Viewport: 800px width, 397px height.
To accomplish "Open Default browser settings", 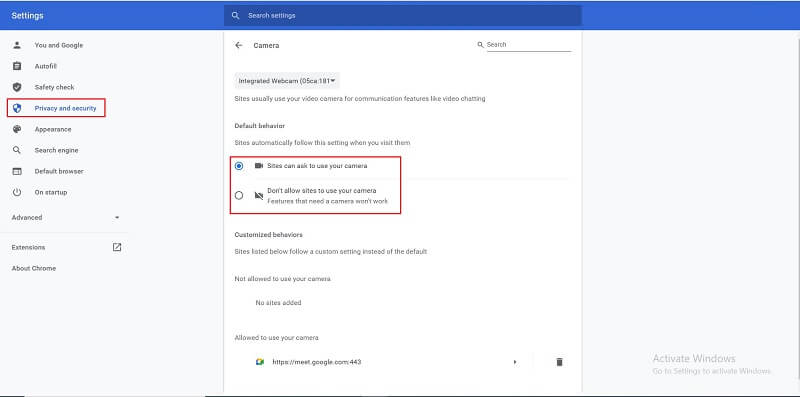I will click(59, 171).
